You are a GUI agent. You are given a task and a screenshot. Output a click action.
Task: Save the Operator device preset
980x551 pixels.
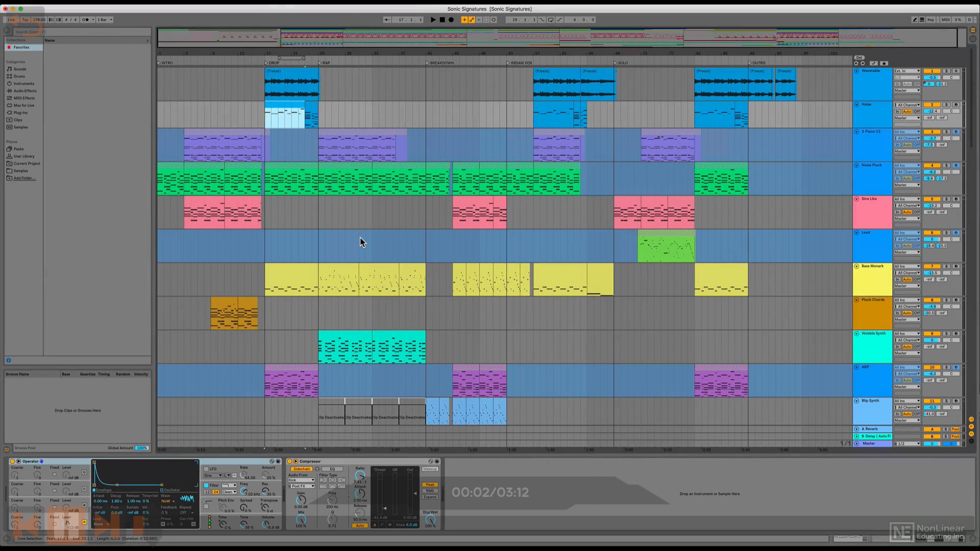coord(278,461)
